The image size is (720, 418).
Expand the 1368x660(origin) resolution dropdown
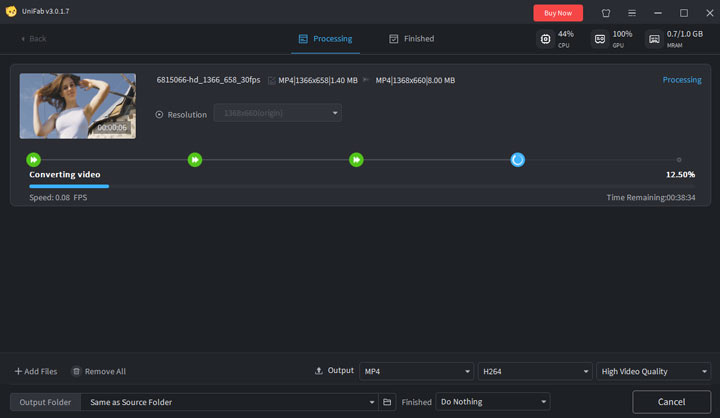pyautogui.click(x=277, y=114)
